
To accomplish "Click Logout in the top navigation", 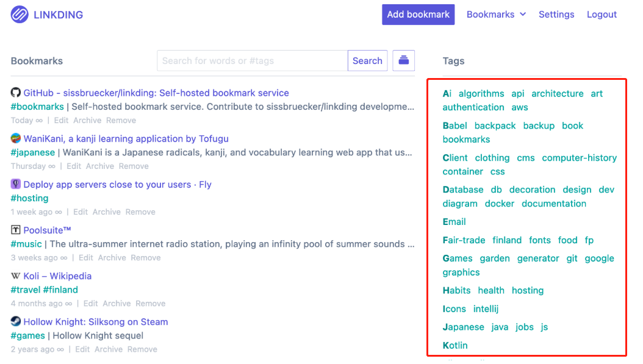I will pyautogui.click(x=602, y=15).
